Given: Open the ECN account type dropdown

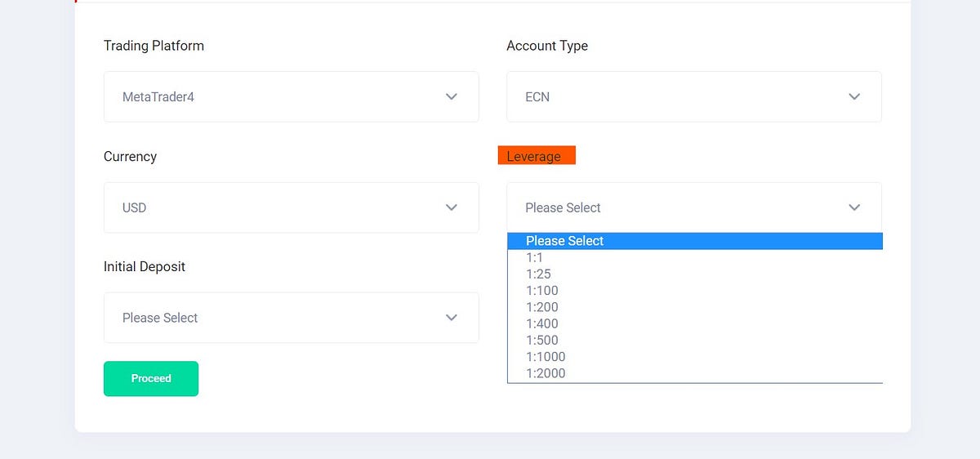Looking at the screenshot, I should (694, 96).
